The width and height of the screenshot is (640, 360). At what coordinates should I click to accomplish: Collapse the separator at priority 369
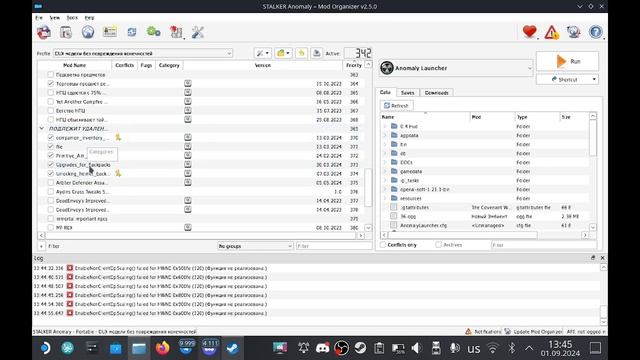tap(42, 129)
